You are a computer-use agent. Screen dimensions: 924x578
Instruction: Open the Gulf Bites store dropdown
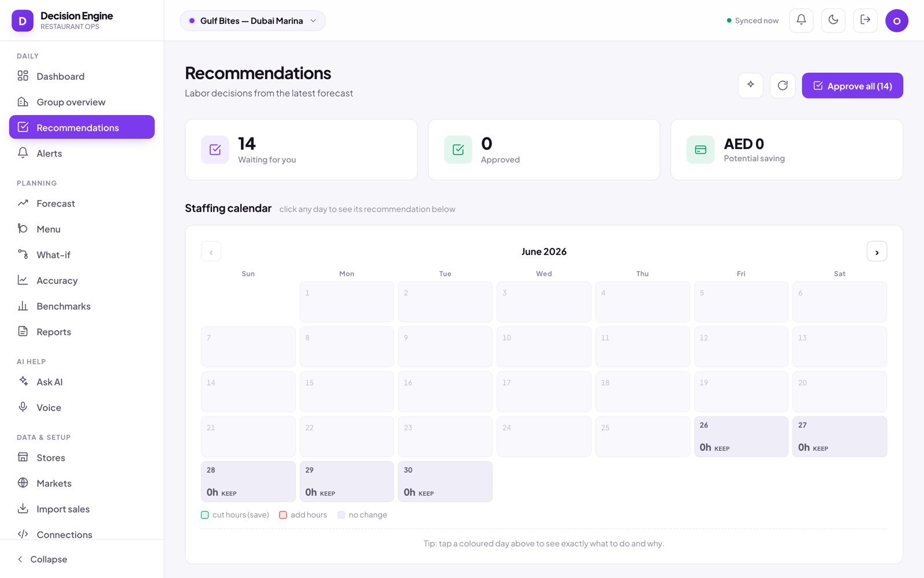click(x=253, y=21)
